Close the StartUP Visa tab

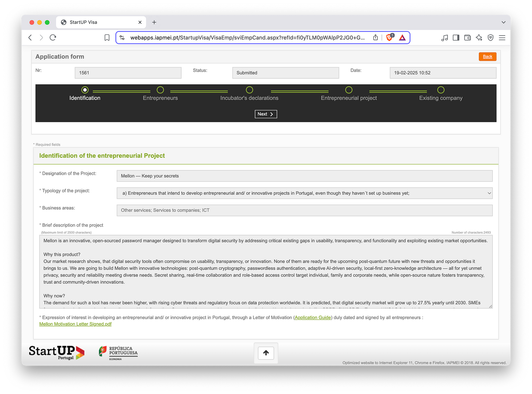[140, 22]
